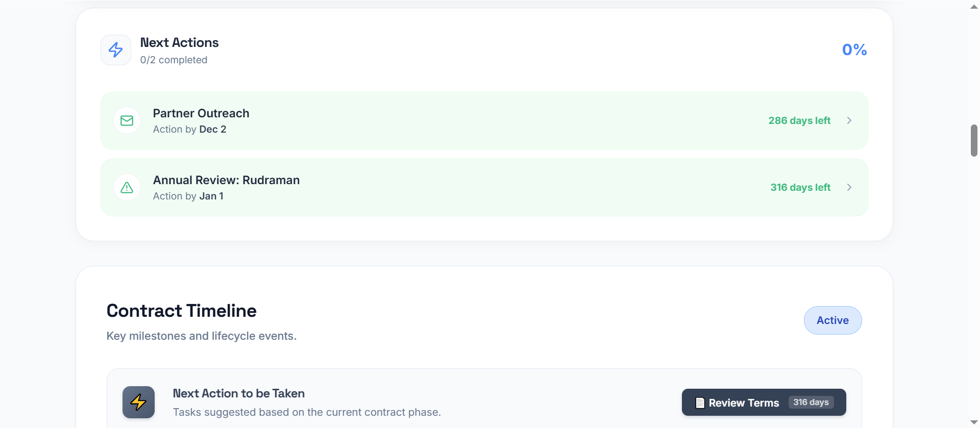Viewport: 980px width, 428px height.
Task: Click the 0/2 completed counter text
Action: tap(174, 60)
